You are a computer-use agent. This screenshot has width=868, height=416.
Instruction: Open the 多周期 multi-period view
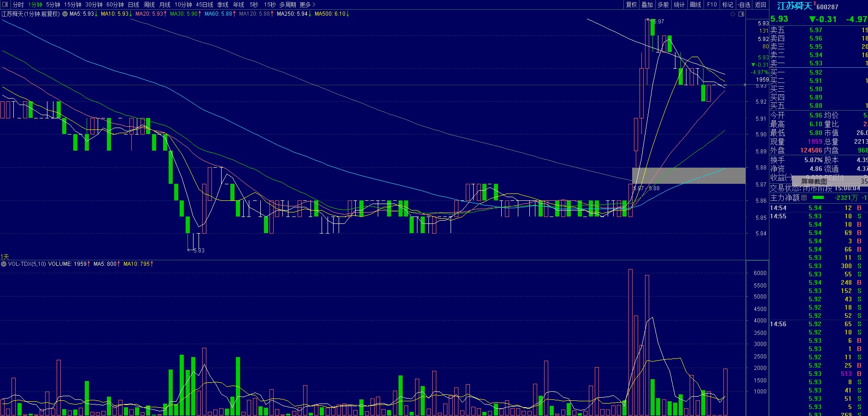coord(288,5)
